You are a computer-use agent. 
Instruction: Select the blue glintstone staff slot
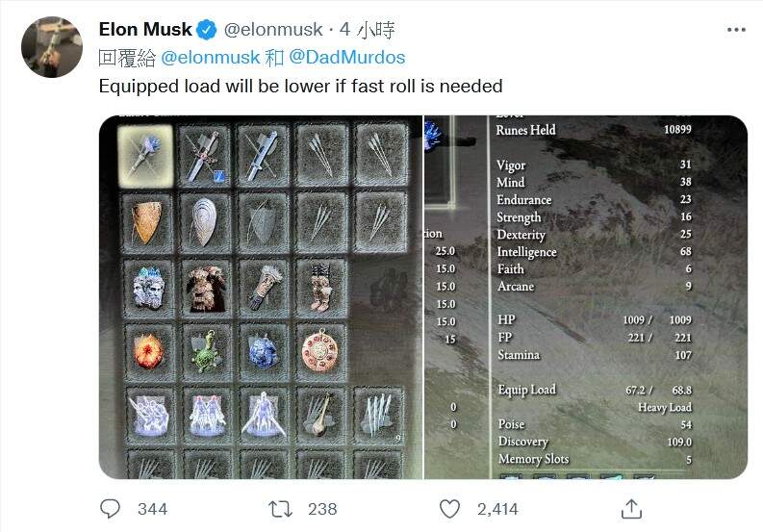coord(145,154)
